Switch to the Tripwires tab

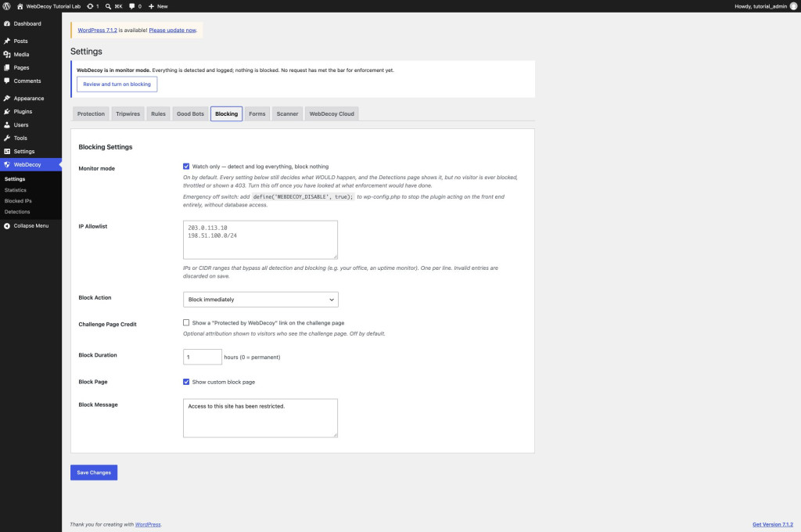pos(128,114)
